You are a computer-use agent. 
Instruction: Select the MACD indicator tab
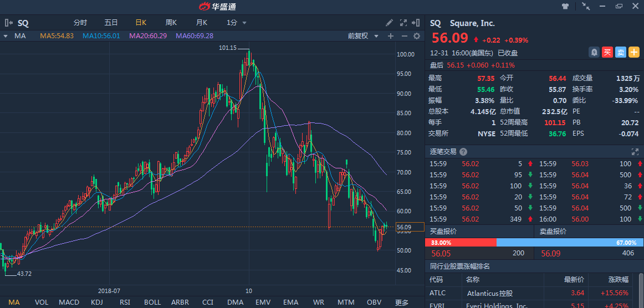tap(69, 302)
